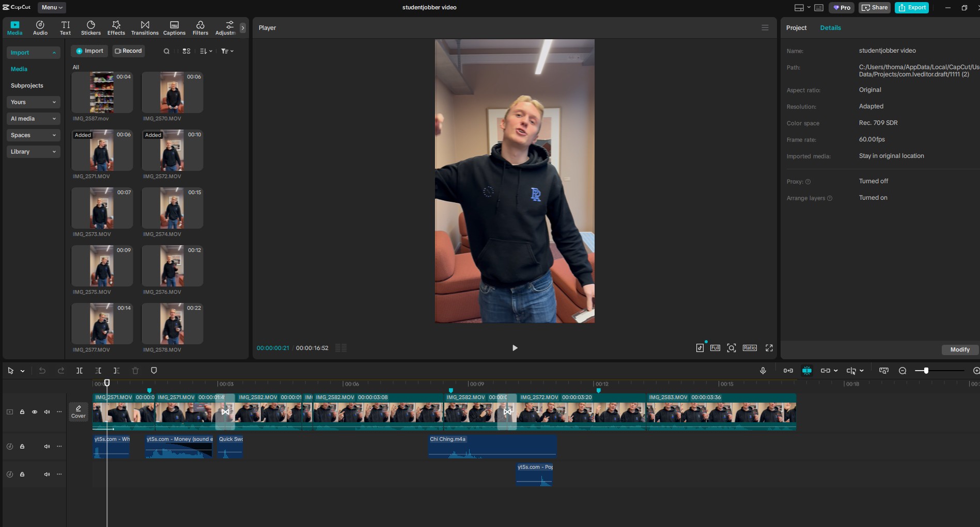The image size is (980, 527).
Task: Click the zoom out timeline icon
Action: click(903, 371)
